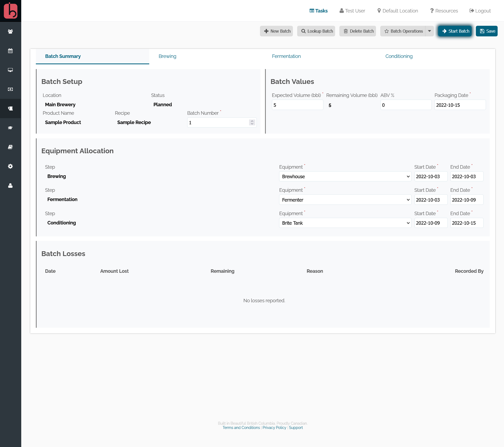The width and height of the screenshot is (504, 447).
Task: Save the batch
Action: point(487,31)
